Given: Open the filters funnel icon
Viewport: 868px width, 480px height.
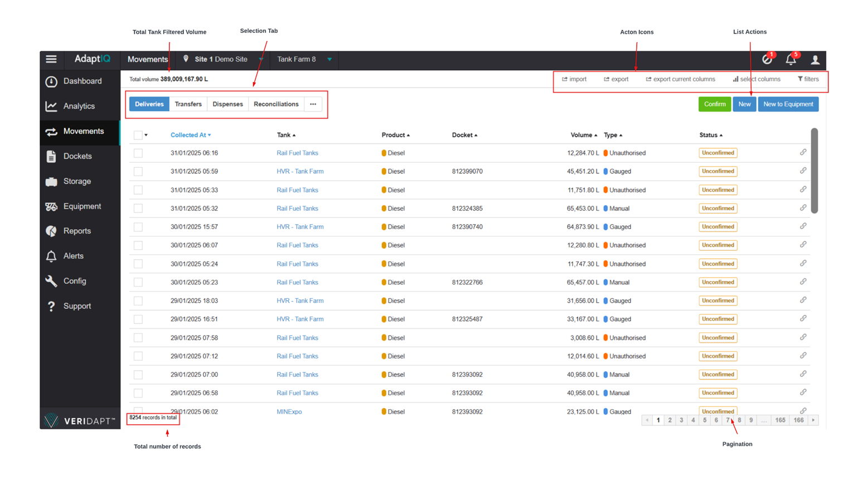Looking at the screenshot, I should click(x=800, y=79).
